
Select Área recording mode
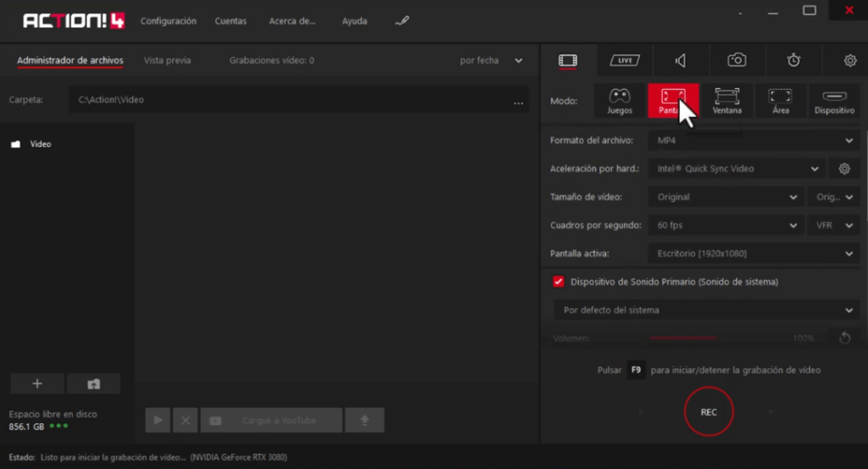click(x=780, y=101)
